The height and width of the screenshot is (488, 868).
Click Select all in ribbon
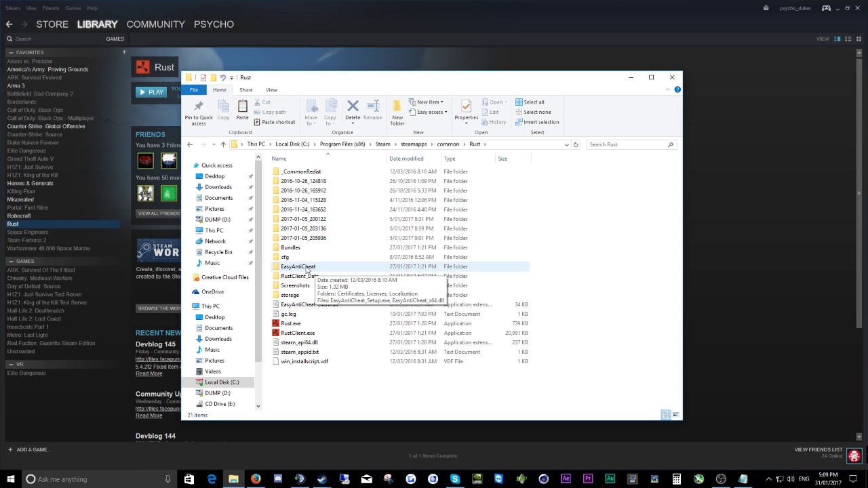(530, 102)
